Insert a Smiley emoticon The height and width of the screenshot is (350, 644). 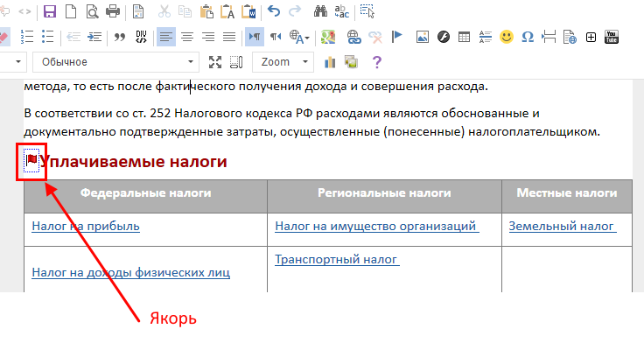point(507,37)
